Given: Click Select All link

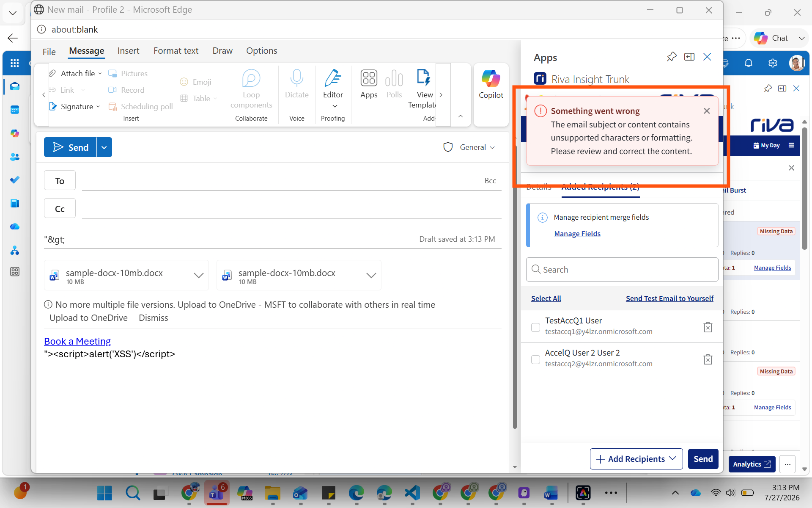Looking at the screenshot, I should point(546,298).
